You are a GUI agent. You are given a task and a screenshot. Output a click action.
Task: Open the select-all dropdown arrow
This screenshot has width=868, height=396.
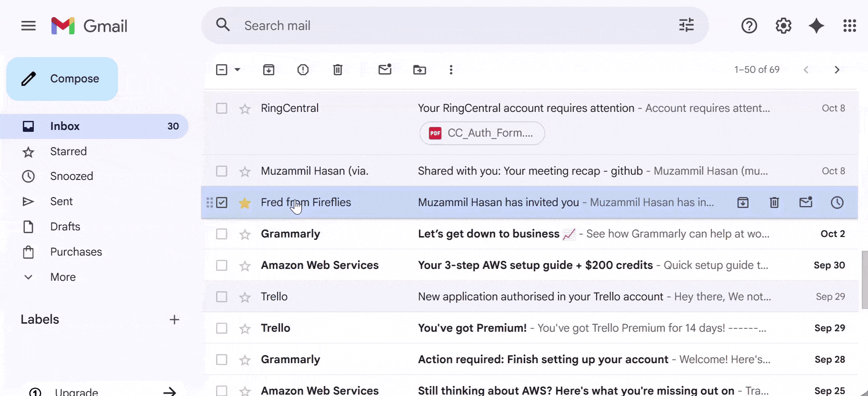(237, 70)
